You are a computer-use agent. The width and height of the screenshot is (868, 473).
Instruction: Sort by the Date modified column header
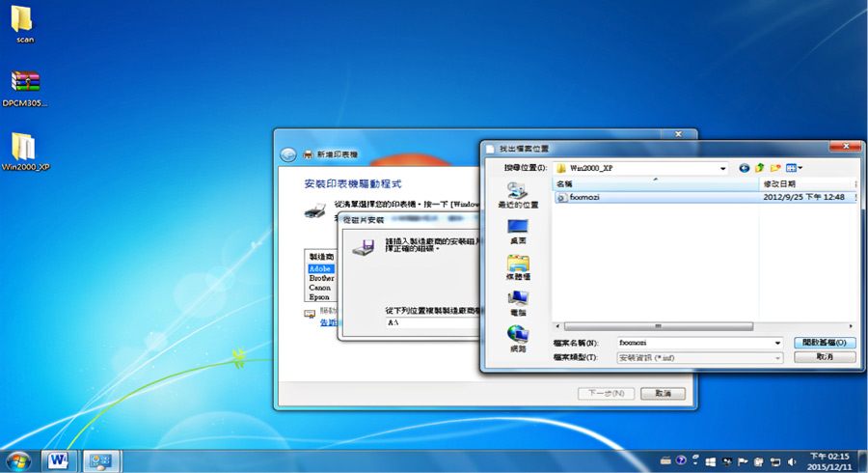coord(807,183)
